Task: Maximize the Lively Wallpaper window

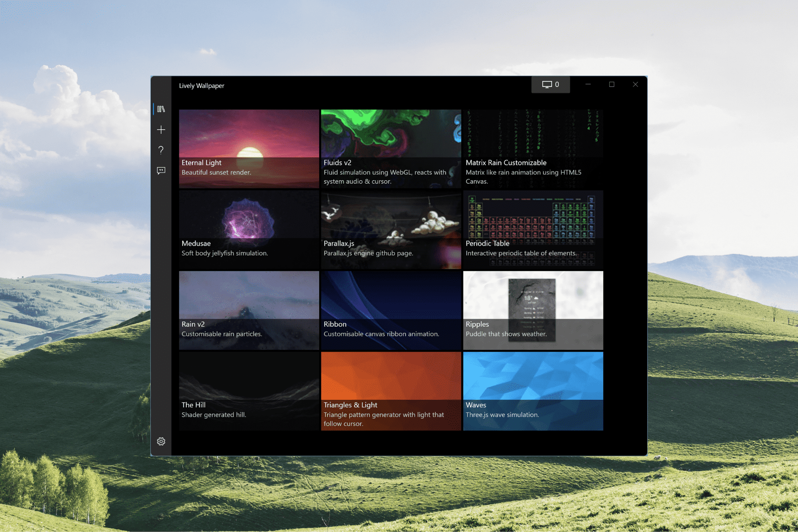Action: tap(612, 84)
